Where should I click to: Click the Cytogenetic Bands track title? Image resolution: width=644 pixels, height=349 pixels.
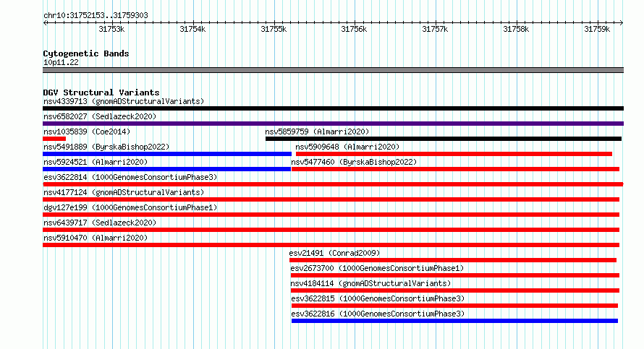pyautogui.click(x=86, y=53)
